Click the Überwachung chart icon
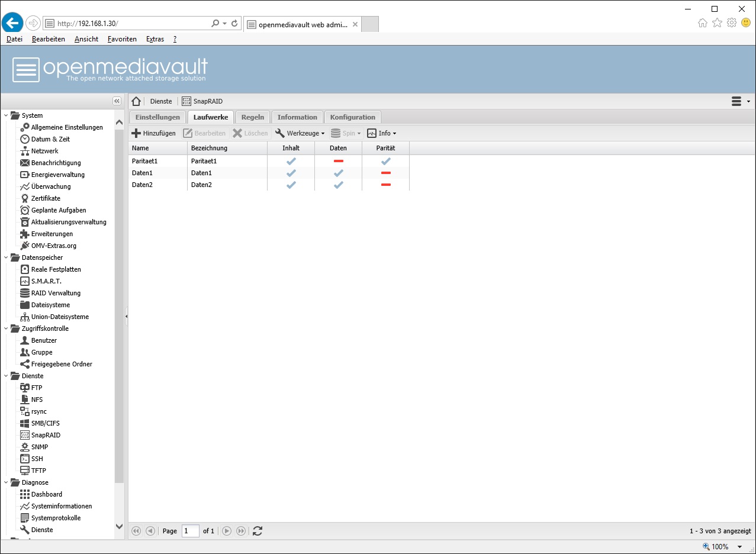Viewport: 756px width, 554px height. (x=25, y=186)
